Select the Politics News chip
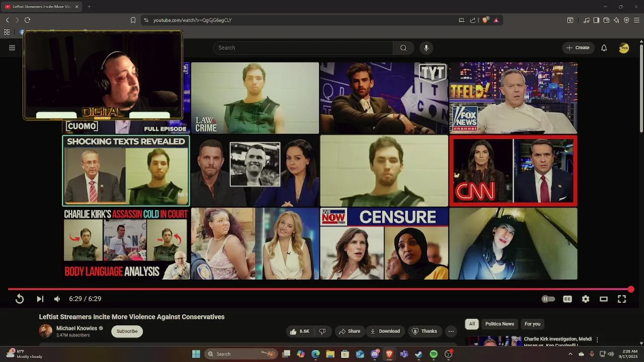This screenshot has width=644, height=362. (x=500, y=324)
